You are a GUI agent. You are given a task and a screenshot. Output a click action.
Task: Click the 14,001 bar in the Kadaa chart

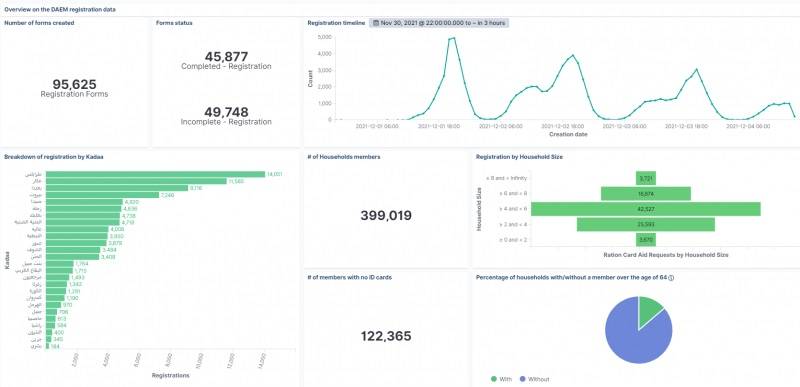click(x=155, y=174)
